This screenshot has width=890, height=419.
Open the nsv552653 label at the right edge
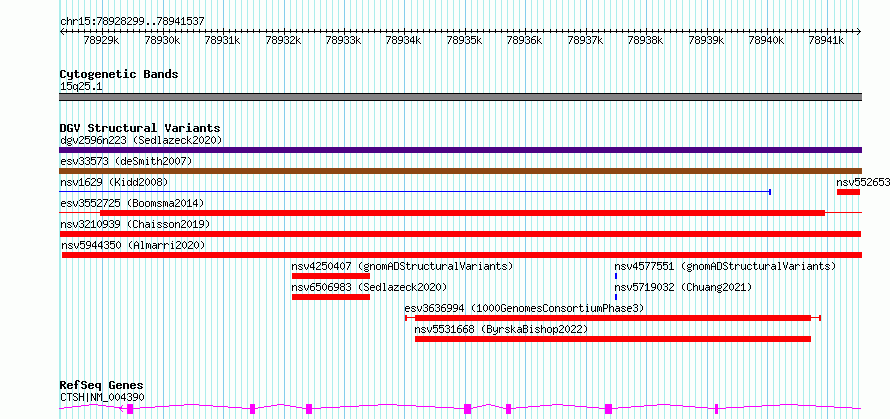(863, 182)
